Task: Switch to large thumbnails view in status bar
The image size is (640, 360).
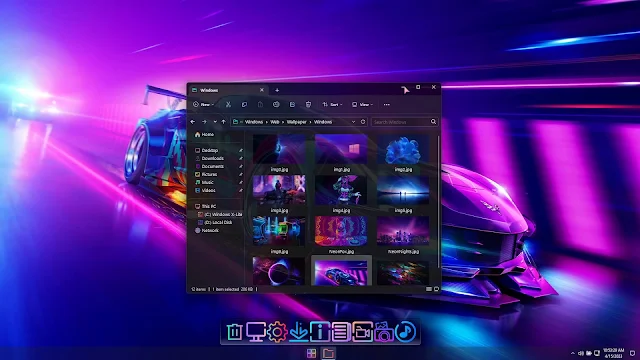Action: coord(436,289)
